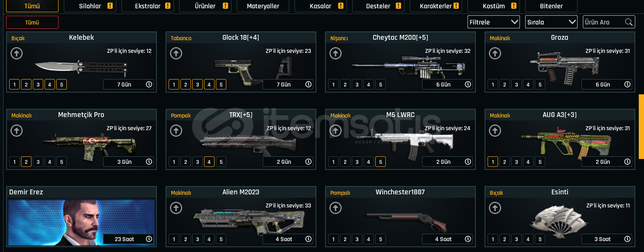The image size is (644, 252).
Task: Select slot 2 on Mehmetçik Pro card
Action: 26,162
